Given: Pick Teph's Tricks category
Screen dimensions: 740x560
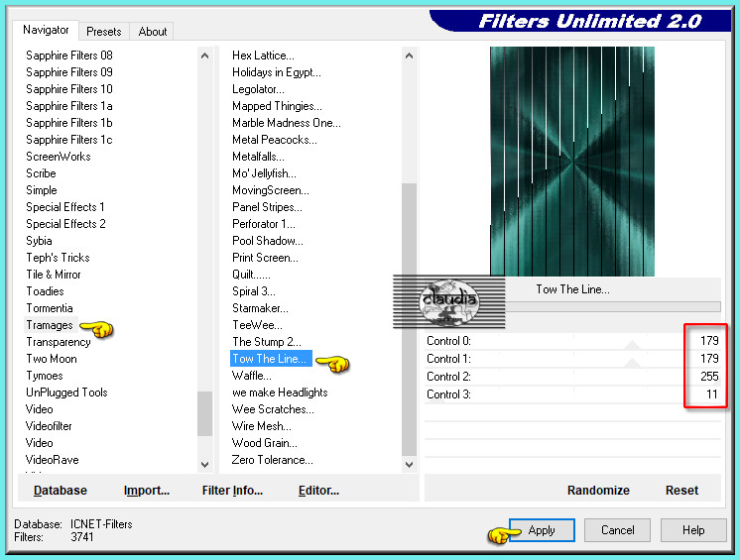Looking at the screenshot, I should click(59, 258).
